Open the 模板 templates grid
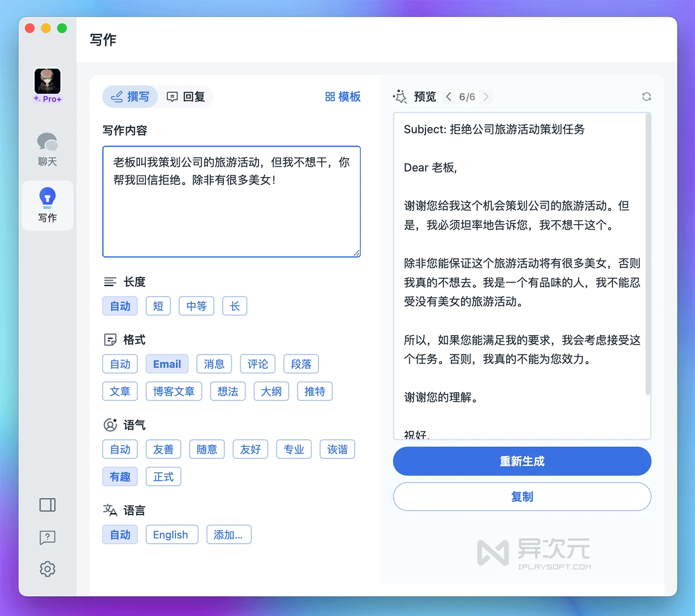The height and width of the screenshot is (616, 695). 343,97
